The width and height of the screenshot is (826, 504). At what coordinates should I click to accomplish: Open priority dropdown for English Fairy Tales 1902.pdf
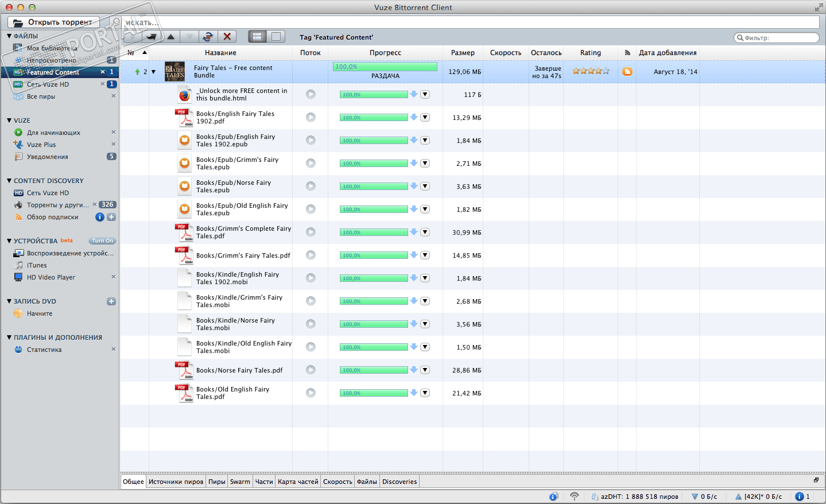point(425,117)
